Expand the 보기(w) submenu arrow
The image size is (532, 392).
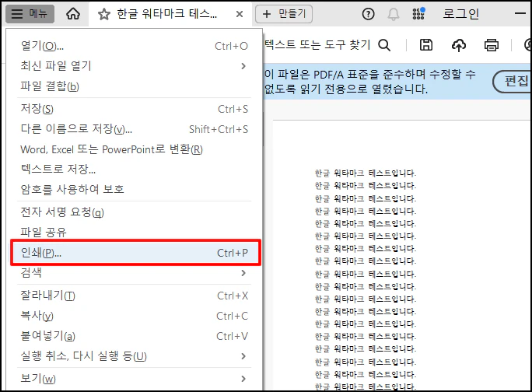(x=243, y=379)
